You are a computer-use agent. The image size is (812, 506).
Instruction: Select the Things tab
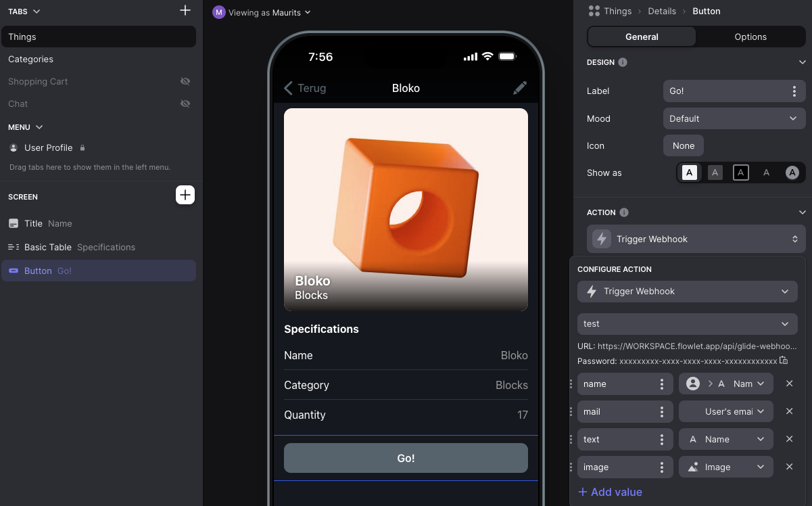pyautogui.click(x=99, y=37)
